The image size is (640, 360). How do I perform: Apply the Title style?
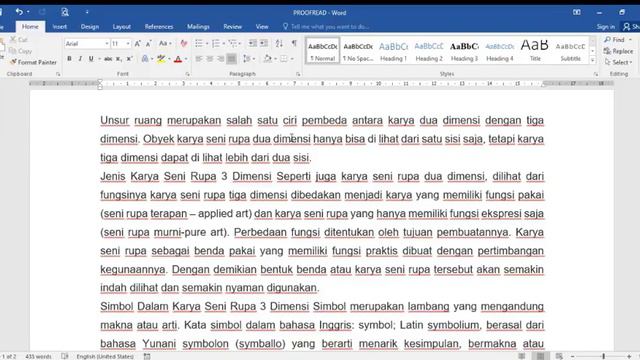535,51
